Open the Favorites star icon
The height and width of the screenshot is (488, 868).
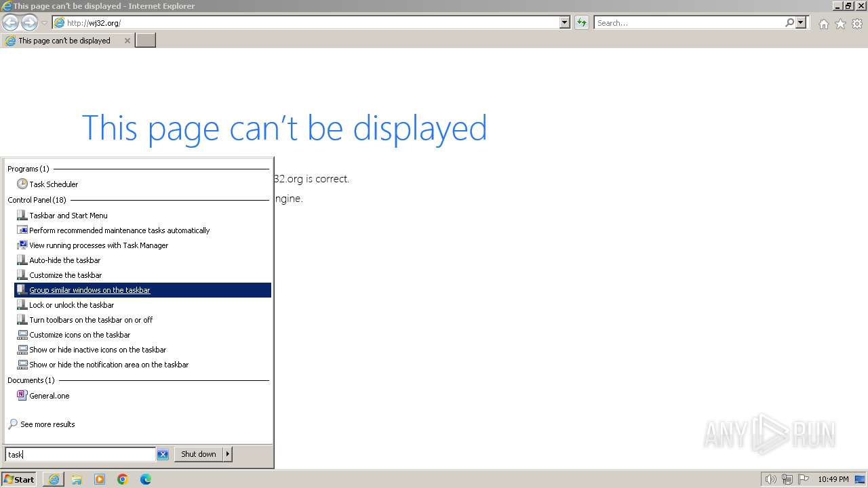[840, 24]
